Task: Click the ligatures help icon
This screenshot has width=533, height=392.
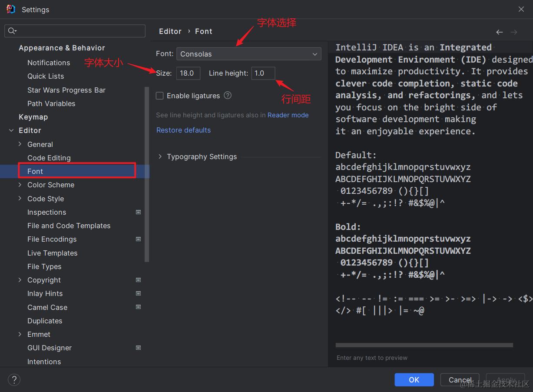Action: [228, 96]
